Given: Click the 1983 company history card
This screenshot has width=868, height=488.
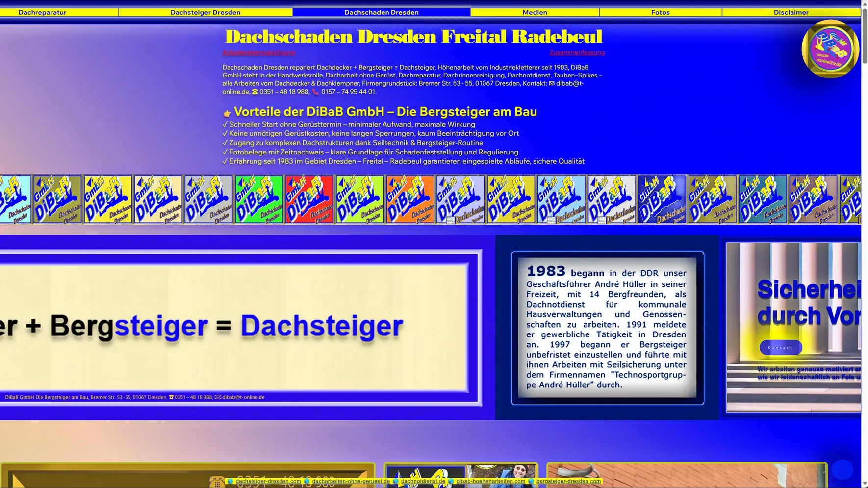Looking at the screenshot, I should point(608,328).
